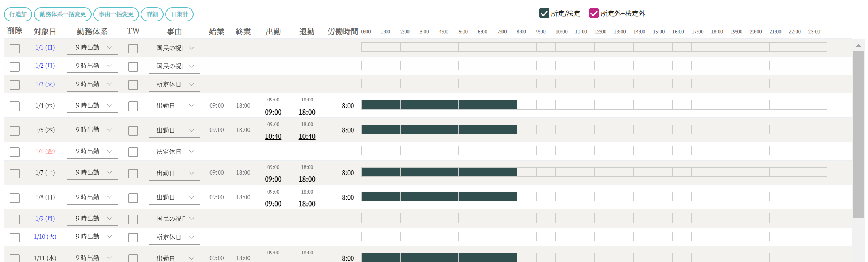Toggle the 所定外+法定外 checkbox
The width and height of the screenshot is (868, 262).
click(594, 13)
